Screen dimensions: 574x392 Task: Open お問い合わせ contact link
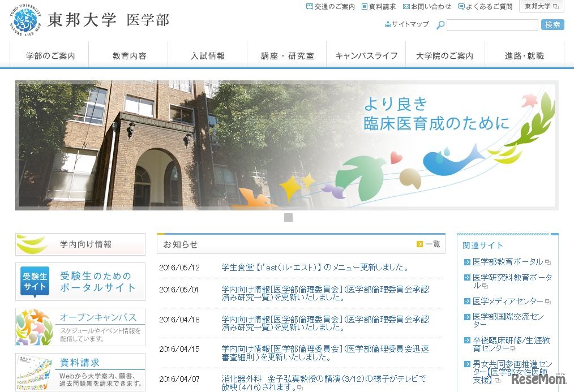(x=427, y=7)
